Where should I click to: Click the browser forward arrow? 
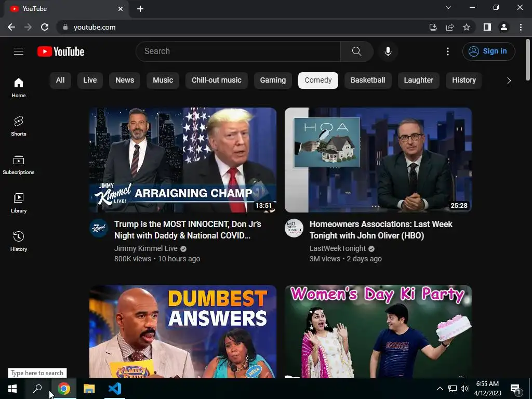click(x=28, y=27)
